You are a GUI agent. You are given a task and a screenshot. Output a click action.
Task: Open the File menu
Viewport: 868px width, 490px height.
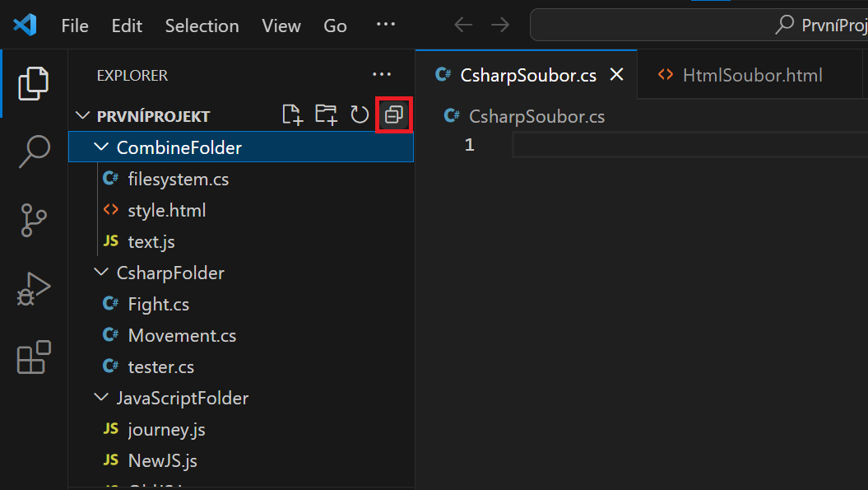(x=74, y=26)
